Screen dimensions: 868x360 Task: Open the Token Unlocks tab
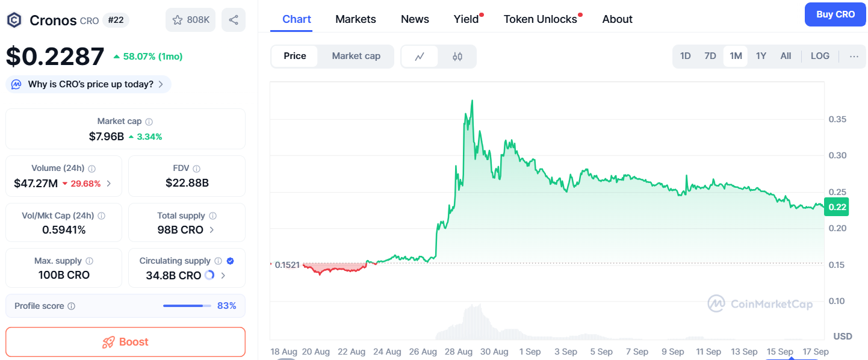coord(541,19)
